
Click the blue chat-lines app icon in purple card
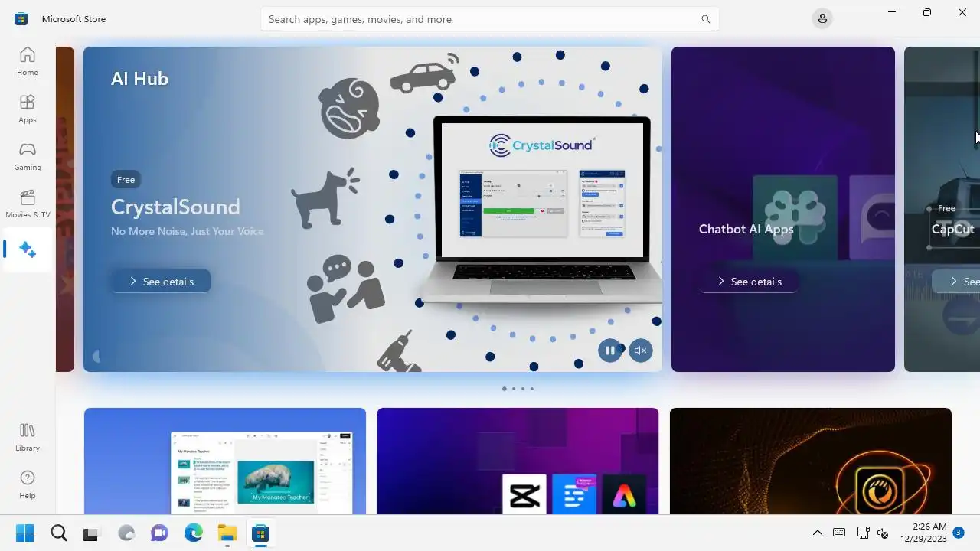(574, 495)
